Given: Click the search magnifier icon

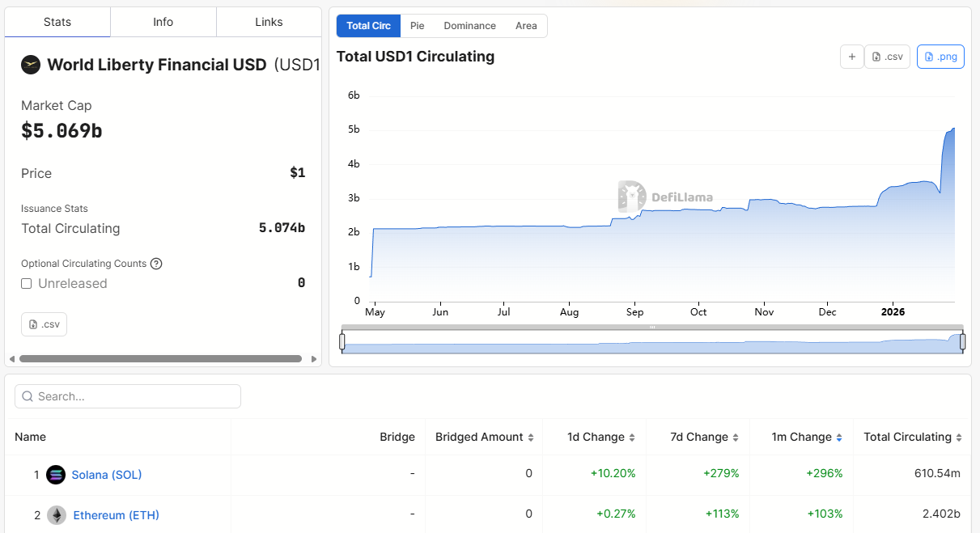Looking at the screenshot, I should pyautogui.click(x=28, y=396).
